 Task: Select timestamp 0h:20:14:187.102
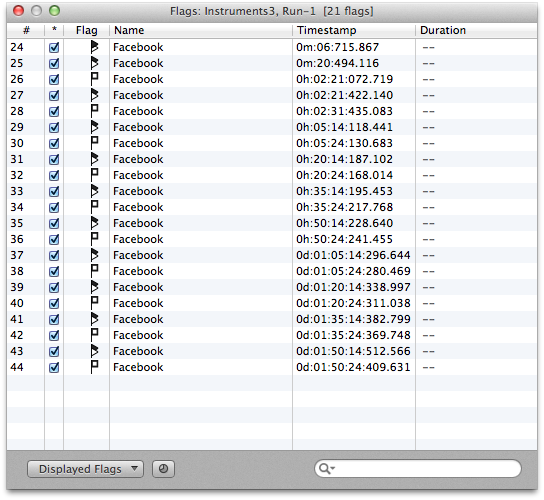344,159
